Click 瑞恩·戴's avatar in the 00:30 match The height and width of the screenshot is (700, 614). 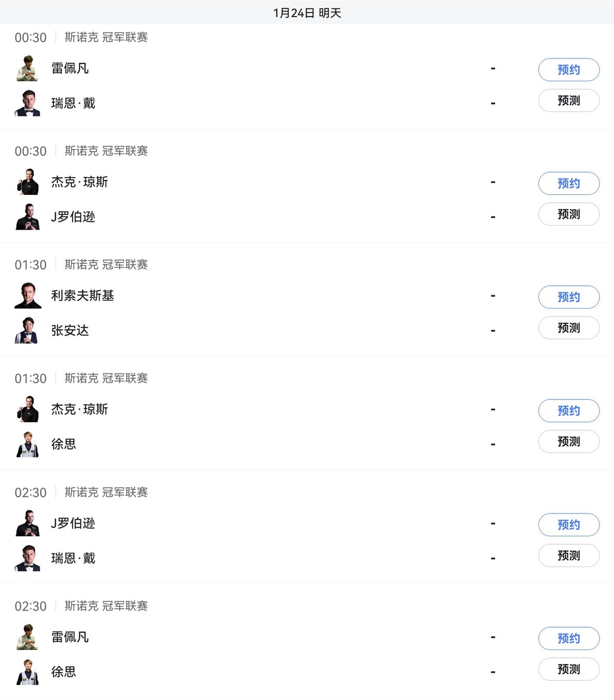click(x=28, y=103)
